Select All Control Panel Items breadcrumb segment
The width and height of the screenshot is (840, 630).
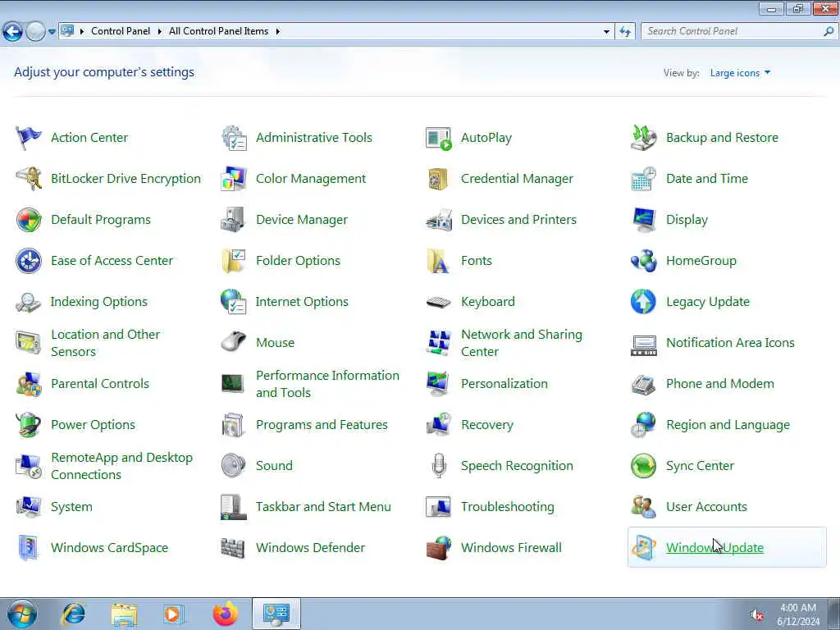click(218, 31)
